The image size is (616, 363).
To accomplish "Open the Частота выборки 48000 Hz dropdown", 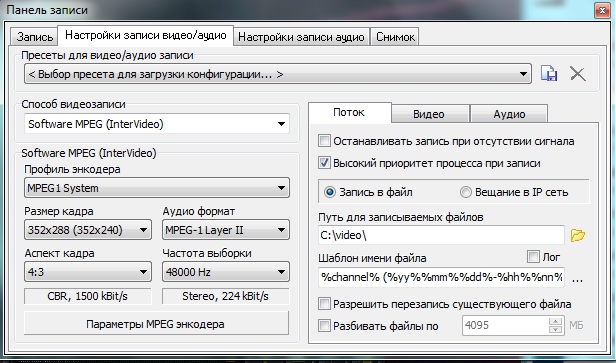I will (x=226, y=272).
